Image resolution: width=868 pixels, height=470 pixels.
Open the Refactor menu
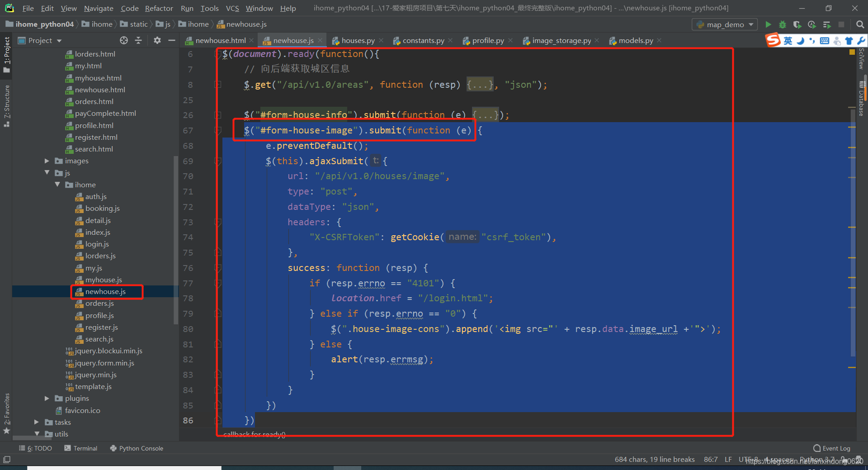pos(159,8)
